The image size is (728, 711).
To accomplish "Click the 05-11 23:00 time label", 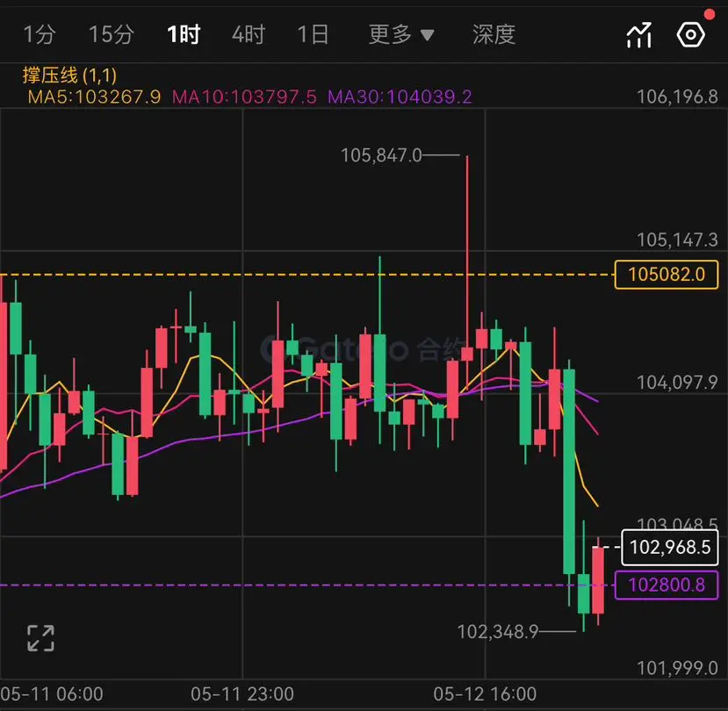I will (x=242, y=694).
